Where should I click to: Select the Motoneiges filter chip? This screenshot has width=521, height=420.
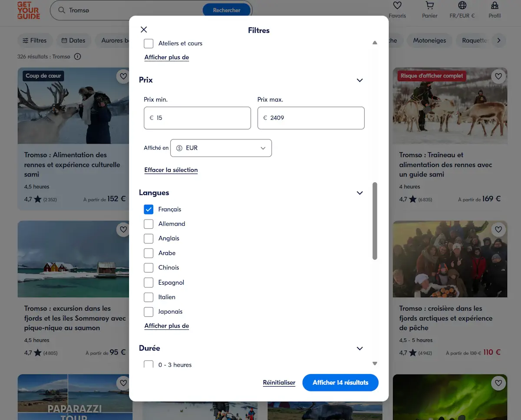pyautogui.click(x=429, y=40)
